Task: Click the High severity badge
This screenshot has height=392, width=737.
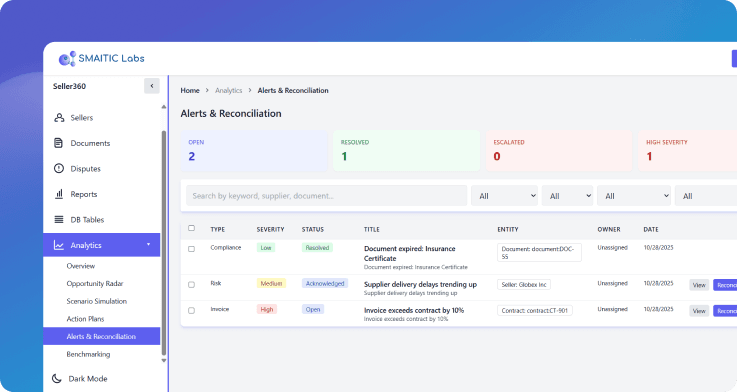Action: click(x=267, y=309)
